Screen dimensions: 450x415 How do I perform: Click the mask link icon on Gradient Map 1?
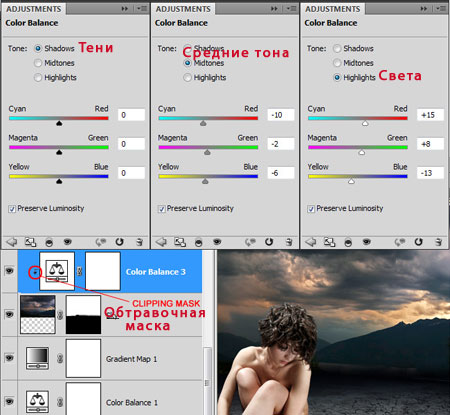[x=60, y=359]
